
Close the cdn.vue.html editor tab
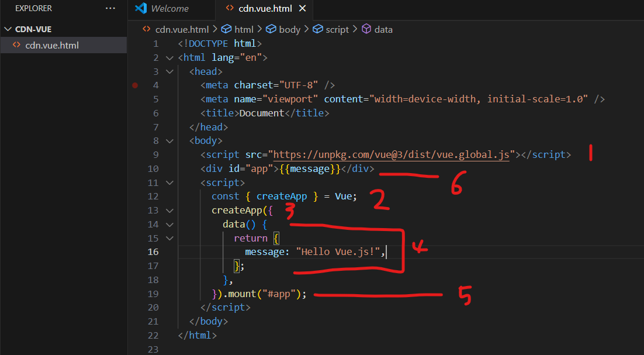pos(302,8)
